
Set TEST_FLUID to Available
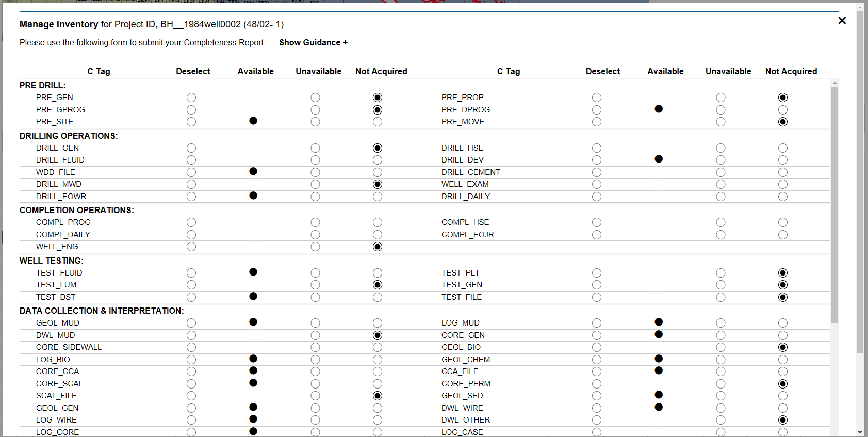(253, 272)
